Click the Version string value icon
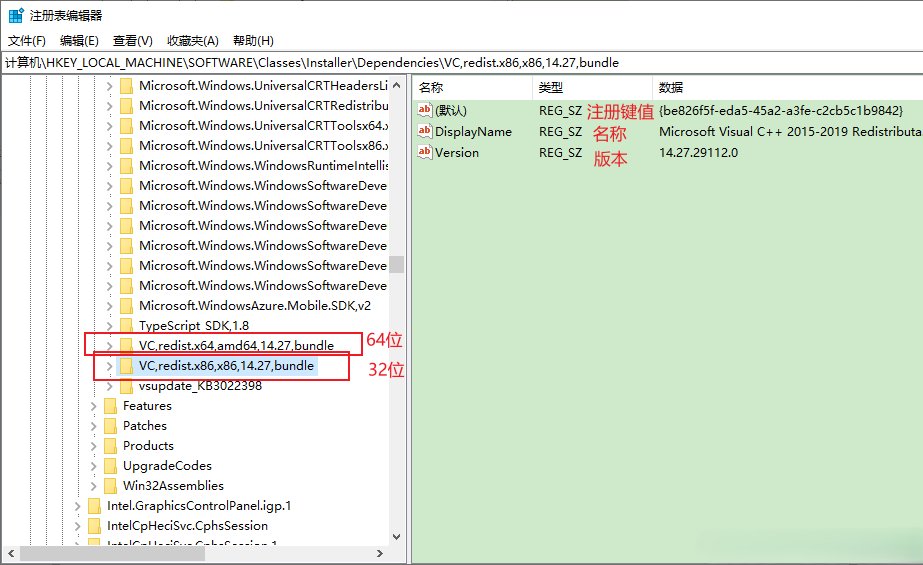This screenshot has width=923, height=565. pos(424,152)
